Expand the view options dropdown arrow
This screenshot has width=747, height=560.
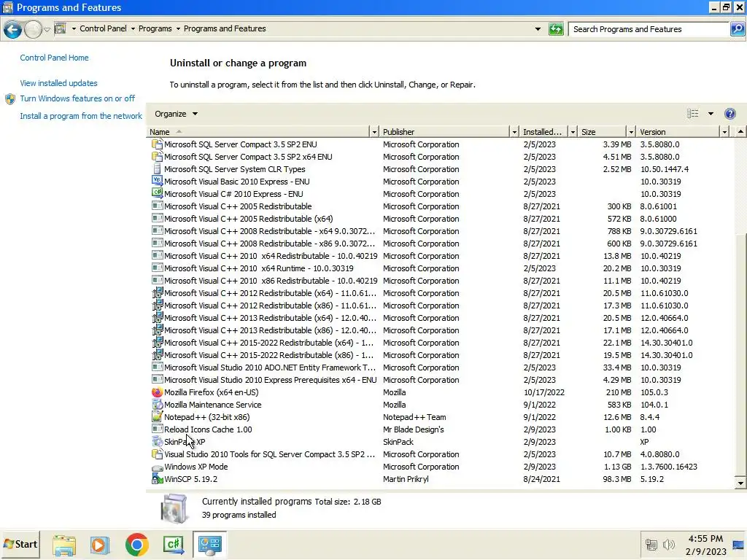(711, 114)
